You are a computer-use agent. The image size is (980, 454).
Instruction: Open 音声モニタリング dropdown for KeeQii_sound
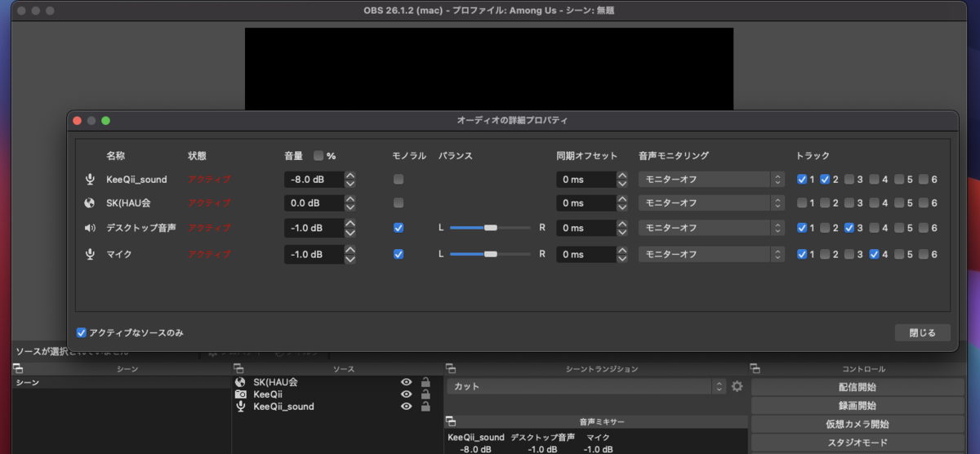712,179
